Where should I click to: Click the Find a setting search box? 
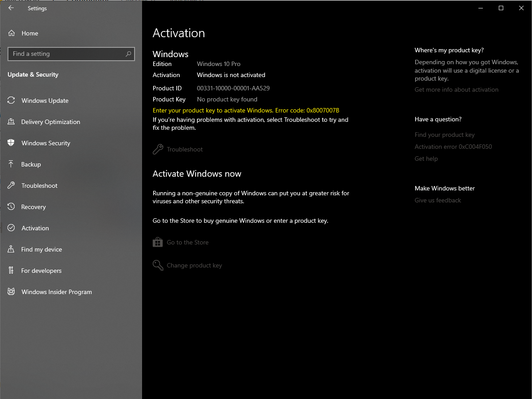(x=71, y=54)
